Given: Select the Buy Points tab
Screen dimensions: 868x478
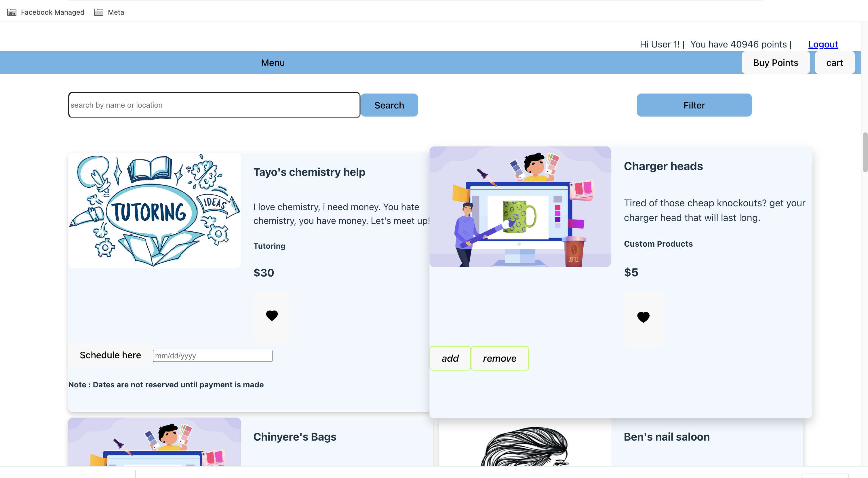Looking at the screenshot, I should [775, 62].
